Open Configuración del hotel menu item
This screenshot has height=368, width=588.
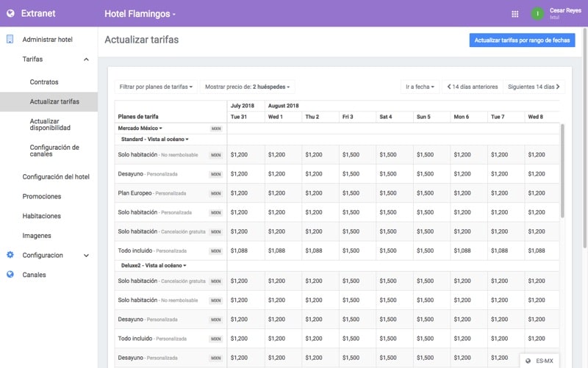point(56,177)
